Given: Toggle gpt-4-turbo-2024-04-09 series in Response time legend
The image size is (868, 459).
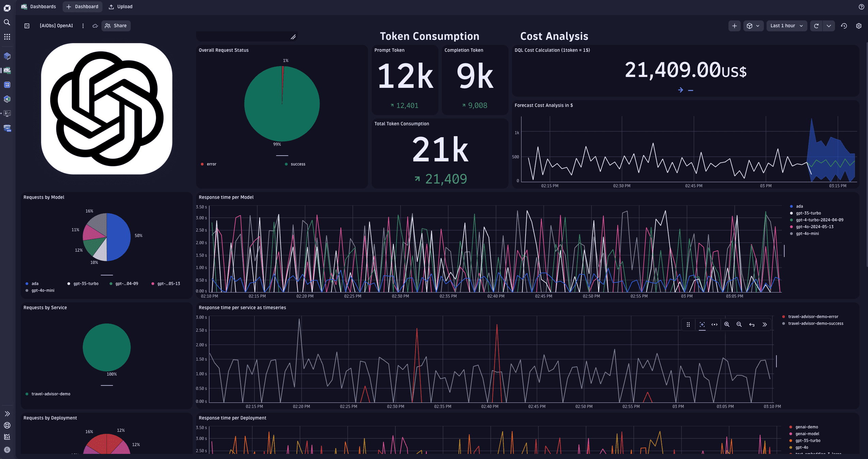Looking at the screenshot, I should pos(817,220).
